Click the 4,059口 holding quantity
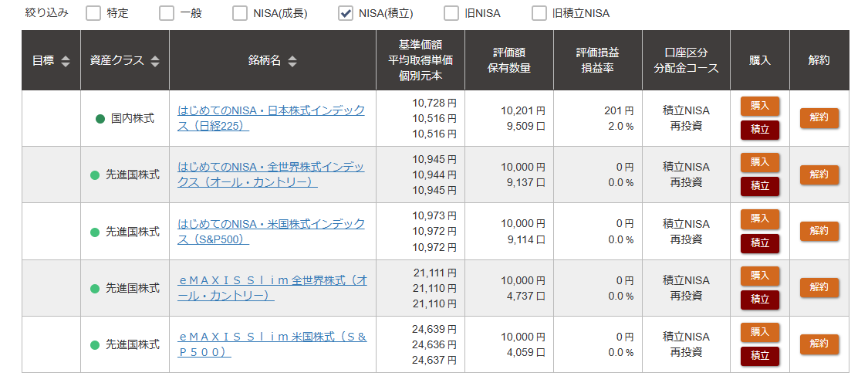The width and height of the screenshot is (868, 383). coord(526,352)
